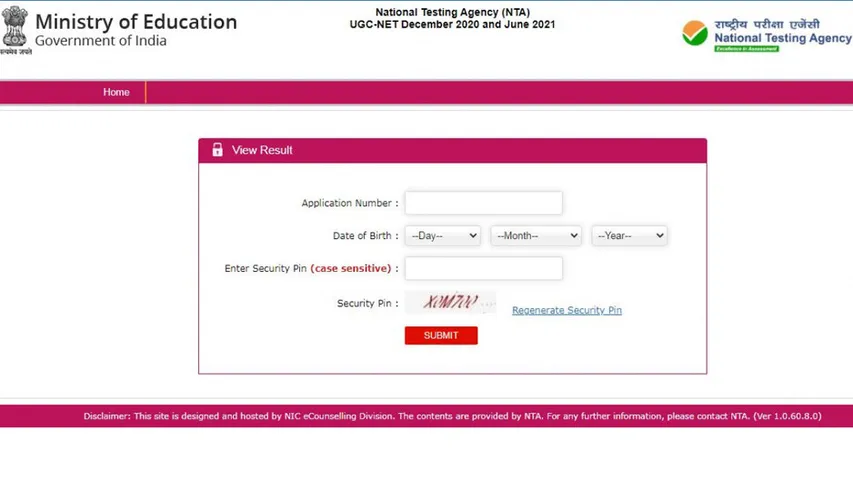
Task: Click the lock icon beside View Result
Action: tap(217, 150)
